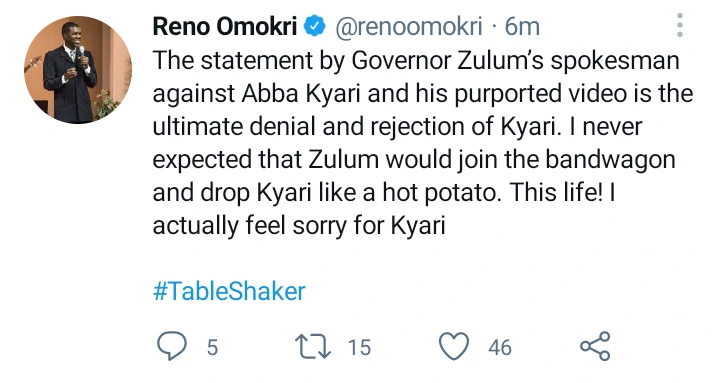Open Reno Omokri's round profile picture
Screen dimensions: 719x383
tap(78, 70)
